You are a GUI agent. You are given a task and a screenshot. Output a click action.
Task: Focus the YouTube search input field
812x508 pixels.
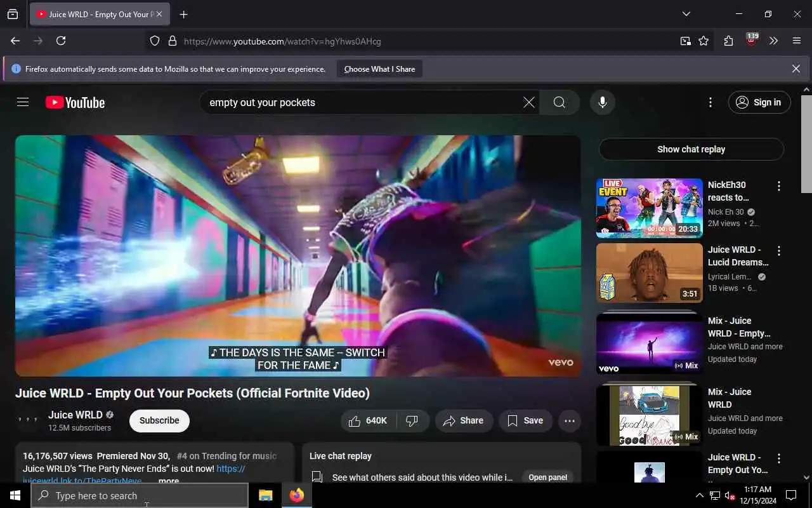click(362, 102)
